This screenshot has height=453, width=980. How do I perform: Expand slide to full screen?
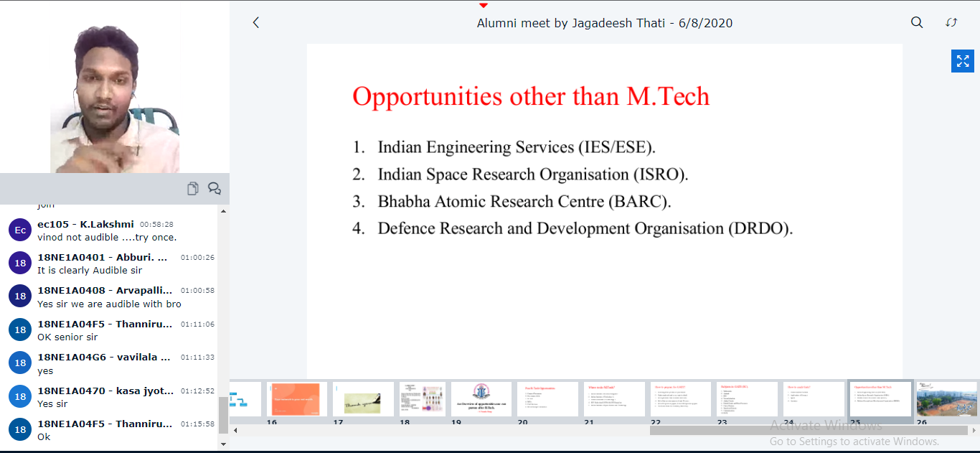tap(963, 61)
